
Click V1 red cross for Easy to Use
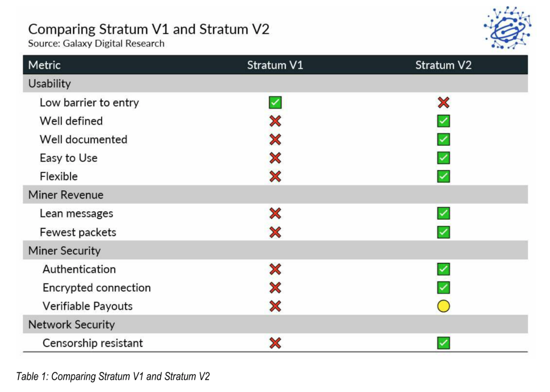275,158
